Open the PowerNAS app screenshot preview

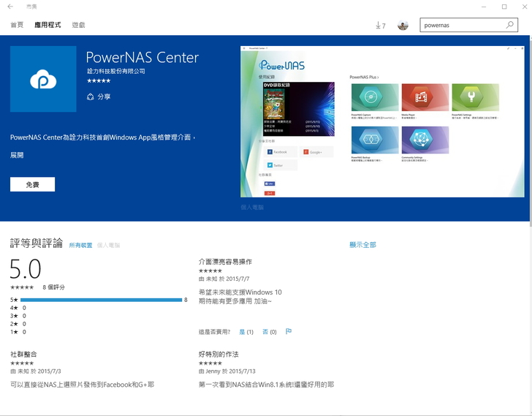(x=382, y=121)
